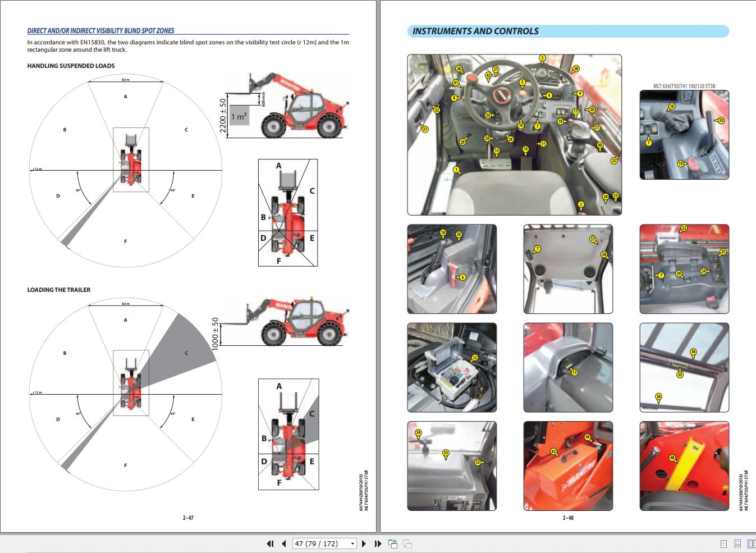
Task: Click callout 22 on the storage compartment photo
Action: [684, 228]
